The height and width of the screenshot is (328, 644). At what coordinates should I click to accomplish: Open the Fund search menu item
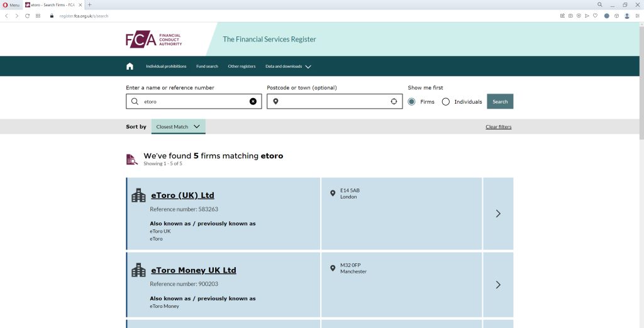(x=207, y=66)
